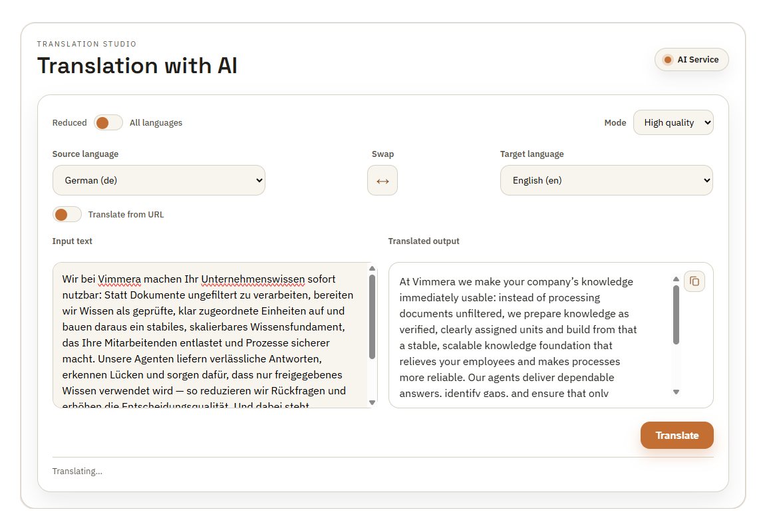Click the Reduced label
Screen dimensions: 765x532
pyautogui.click(x=70, y=123)
